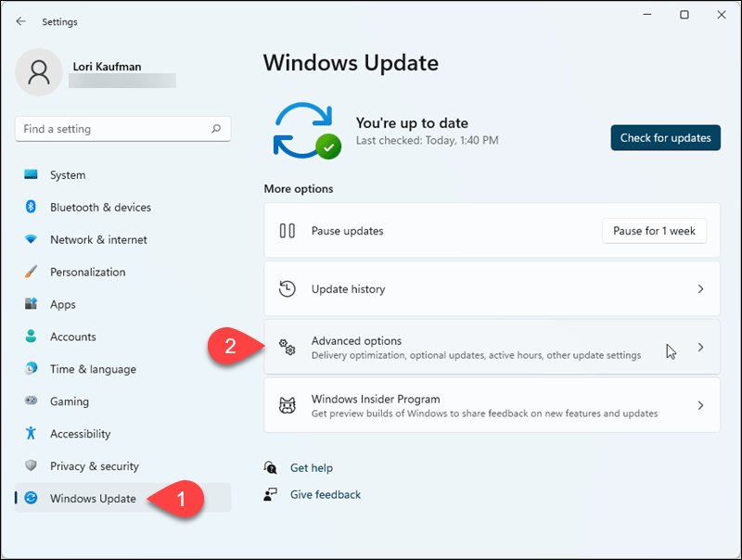
Task: Expand Update history via its chevron
Action: [x=701, y=289]
